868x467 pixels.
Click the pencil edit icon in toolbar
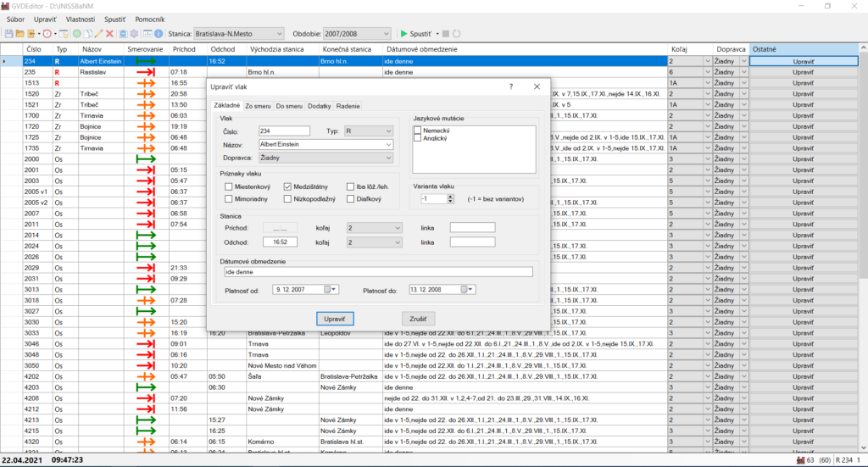pyautogui.click(x=98, y=33)
